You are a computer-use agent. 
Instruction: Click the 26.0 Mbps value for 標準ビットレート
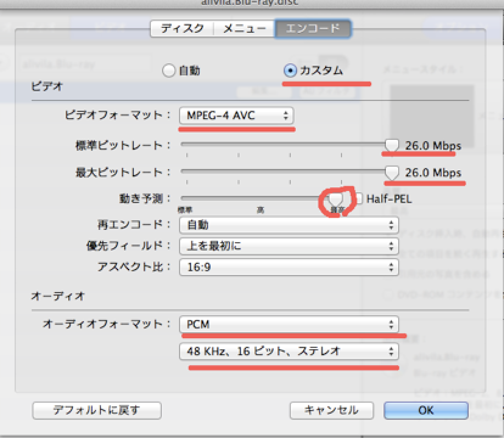click(x=433, y=146)
